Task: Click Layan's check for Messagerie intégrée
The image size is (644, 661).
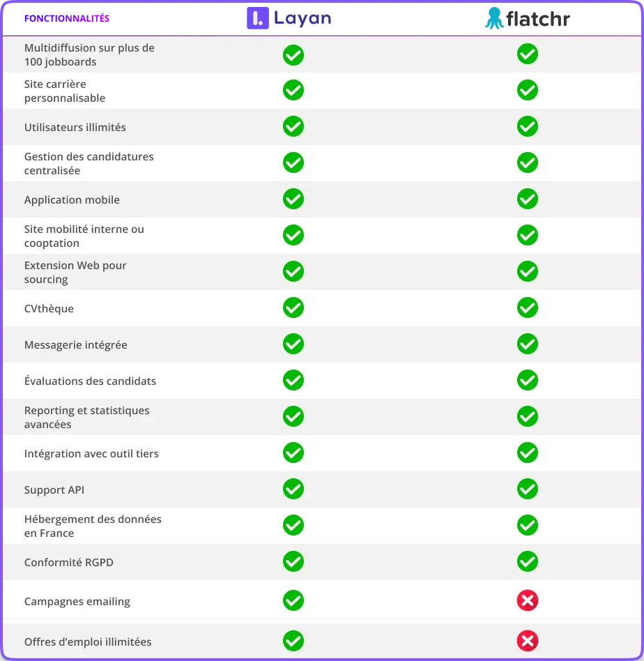Action: (x=293, y=344)
